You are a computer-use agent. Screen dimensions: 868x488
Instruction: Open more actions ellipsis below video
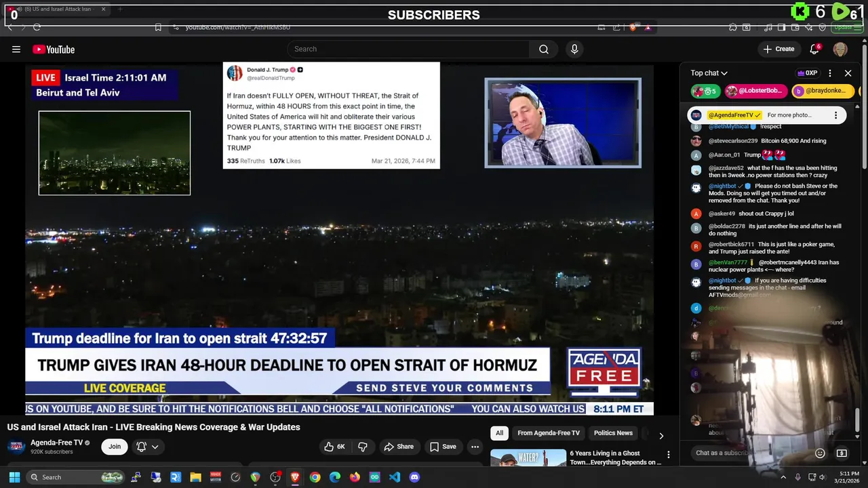[475, 447]
